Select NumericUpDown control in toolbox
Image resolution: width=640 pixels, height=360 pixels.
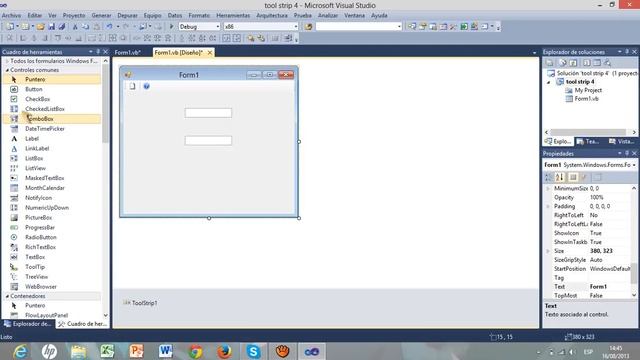point(47,208)
